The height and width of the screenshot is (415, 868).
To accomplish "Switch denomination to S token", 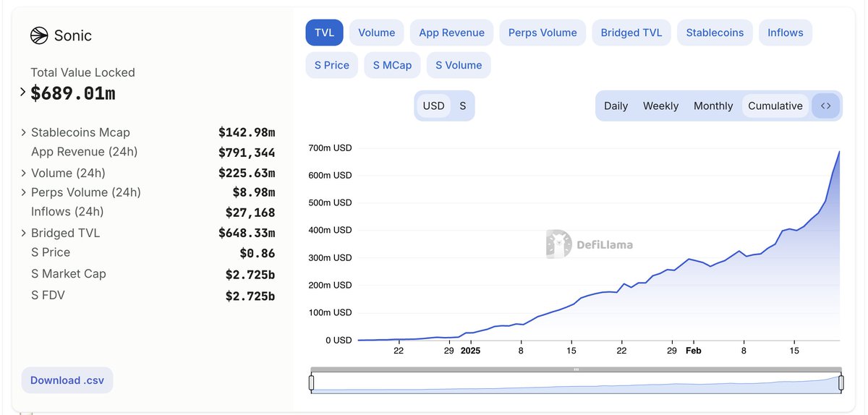I will 463,106.
